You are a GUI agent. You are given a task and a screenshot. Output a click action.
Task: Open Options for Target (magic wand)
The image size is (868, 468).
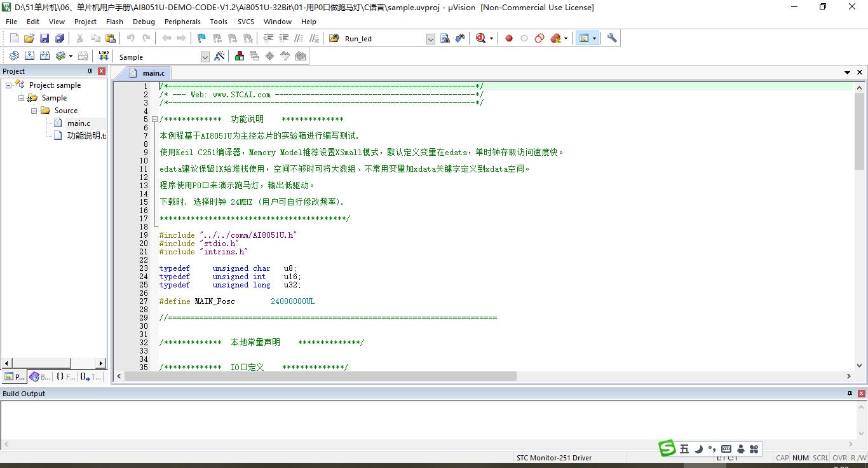tap(219, 56)
